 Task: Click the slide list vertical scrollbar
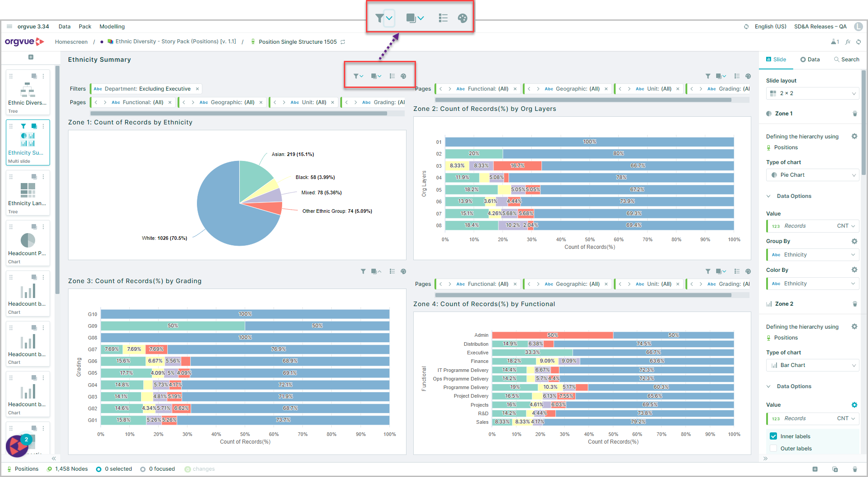(x=57, y=180)
